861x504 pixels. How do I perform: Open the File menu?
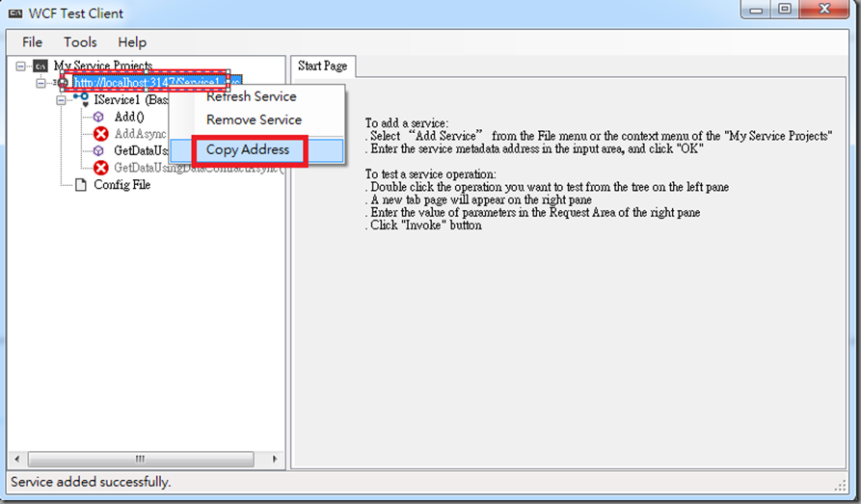click(32, 42)
